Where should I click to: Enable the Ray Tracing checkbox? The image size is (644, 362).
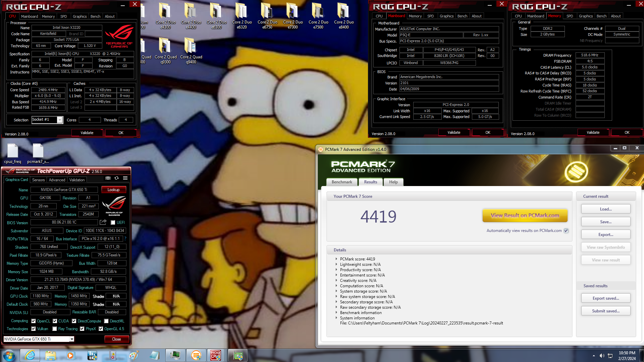pos(55,328)
